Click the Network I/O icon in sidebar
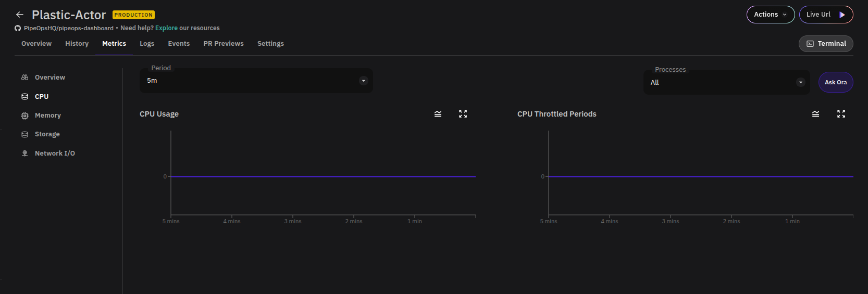Image resolution: width=868 pixels, height=294 pixels. pyautogui.click(x=24, y=154)
